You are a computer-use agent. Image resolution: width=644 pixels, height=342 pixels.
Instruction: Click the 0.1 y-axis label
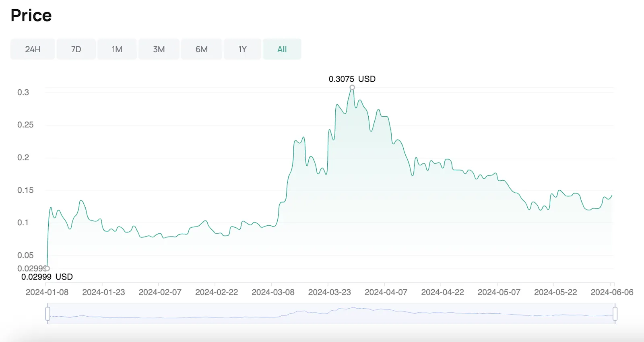(23, 223)
